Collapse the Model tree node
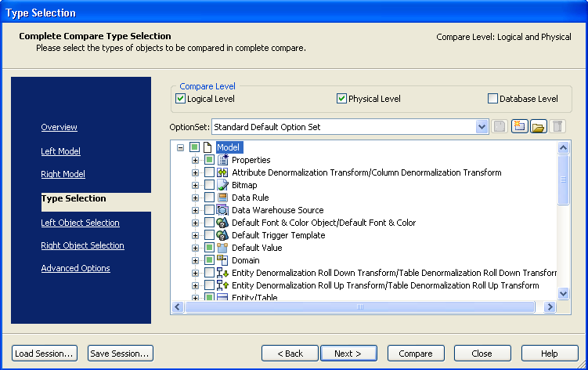The image size is (588, 370). (x=181, y=147)
